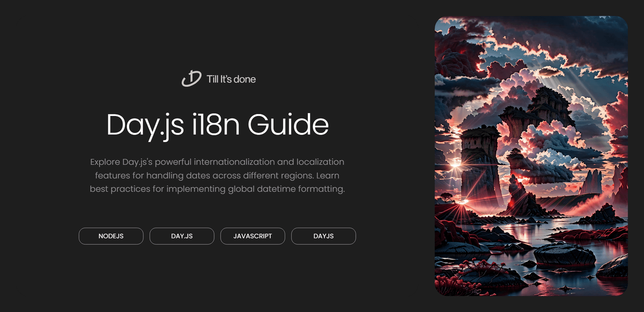Click the word "Guide" in the title
644x312 pixels.
tap(288, 124)
